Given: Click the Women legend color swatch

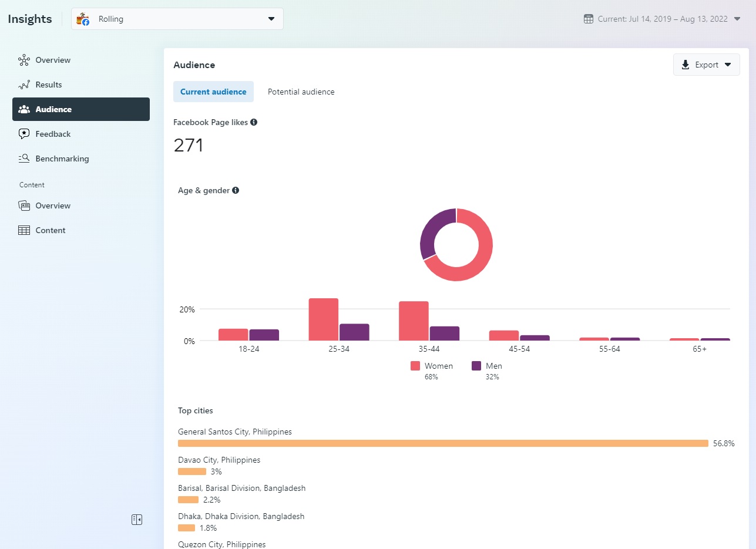Looking at the screenshot, I should click(415, 366).
